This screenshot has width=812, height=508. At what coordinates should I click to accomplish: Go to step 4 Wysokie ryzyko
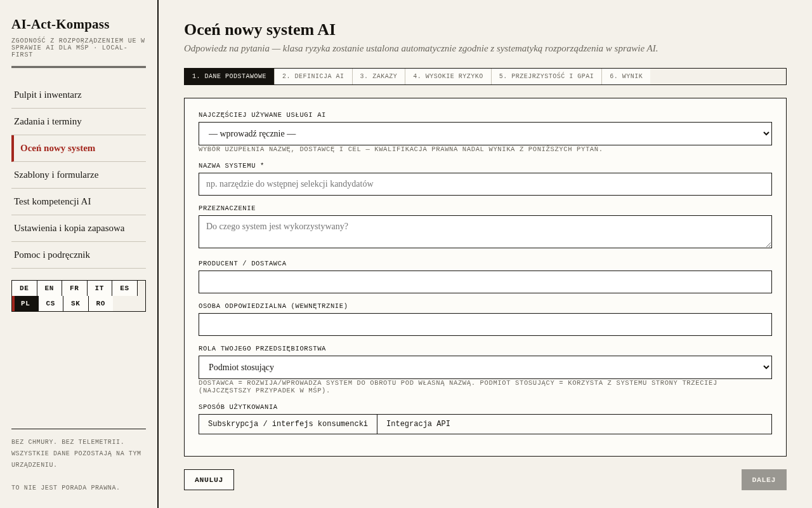[x=448, y=77]
